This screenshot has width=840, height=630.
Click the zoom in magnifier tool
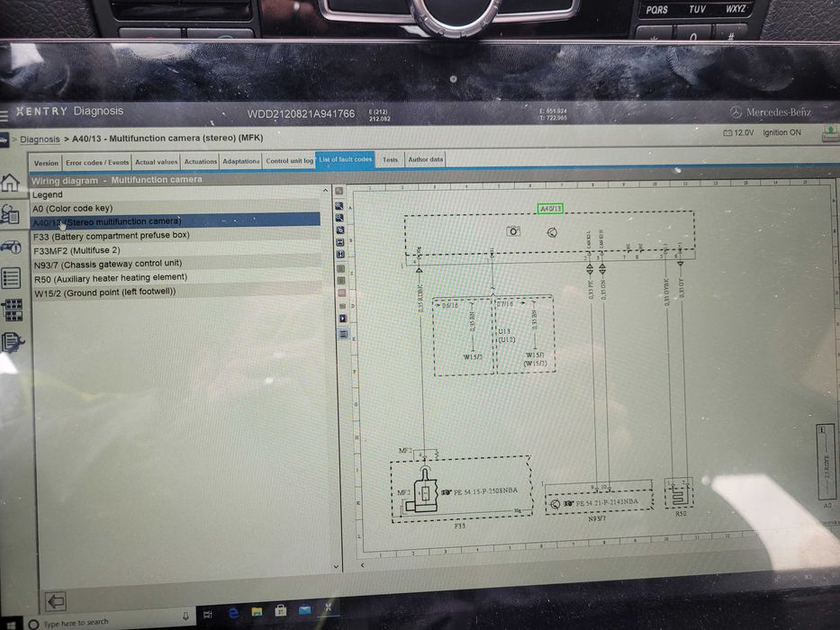[x=339, y=206]
